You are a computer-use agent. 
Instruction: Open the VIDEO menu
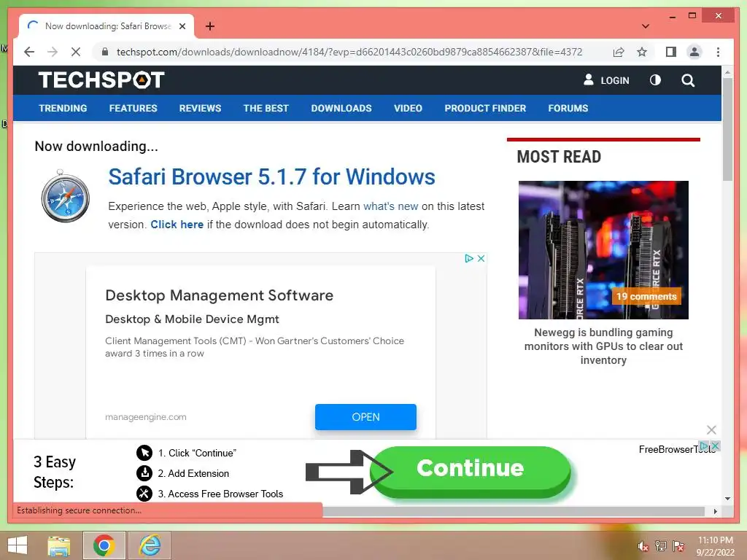(408, 108)
